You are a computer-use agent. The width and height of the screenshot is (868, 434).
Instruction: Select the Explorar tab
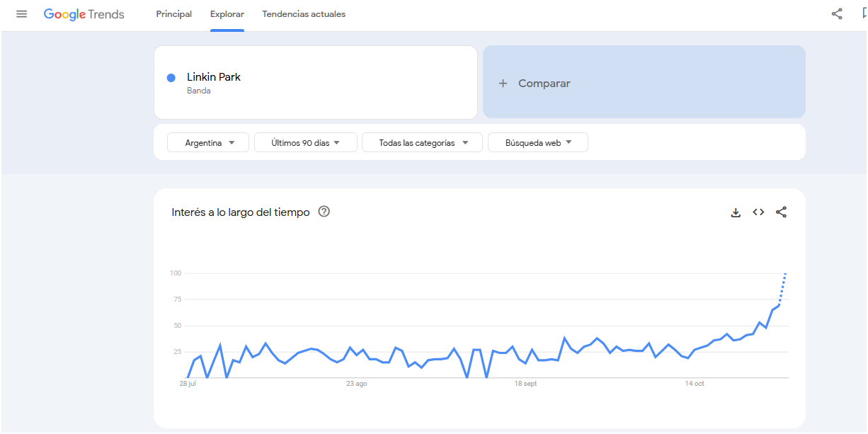227,14
